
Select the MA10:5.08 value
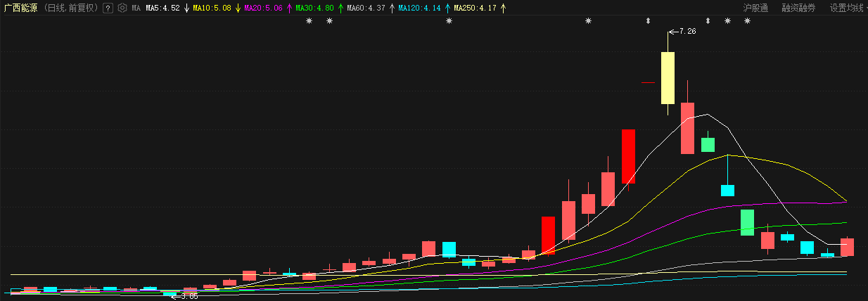212,8
